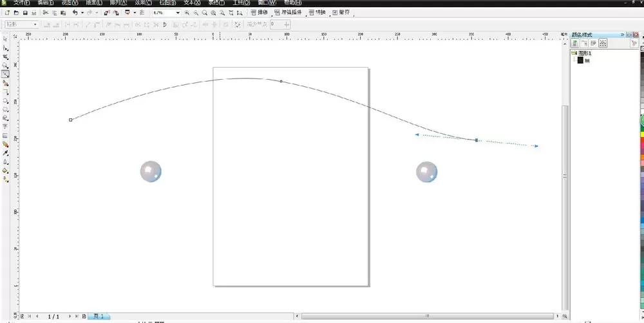Image resolution: width=644 pixels, height=323 pixels.
Task: Open the Undo history dropdown arrow
Action: point(82,13)
